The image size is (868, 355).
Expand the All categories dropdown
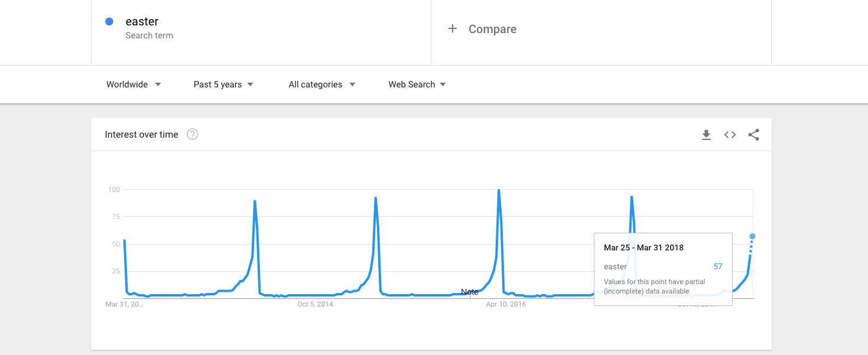coord(322,84)
